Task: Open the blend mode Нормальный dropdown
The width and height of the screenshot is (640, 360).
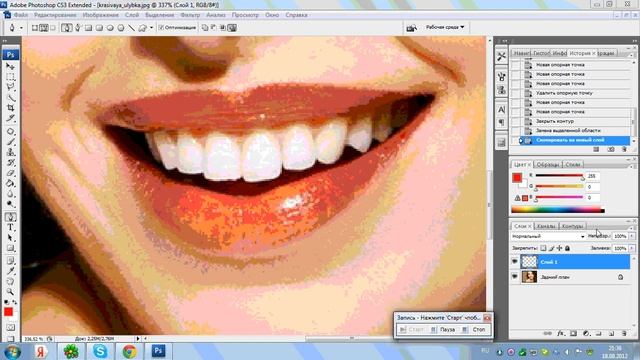Action: [x=548, y=236]
